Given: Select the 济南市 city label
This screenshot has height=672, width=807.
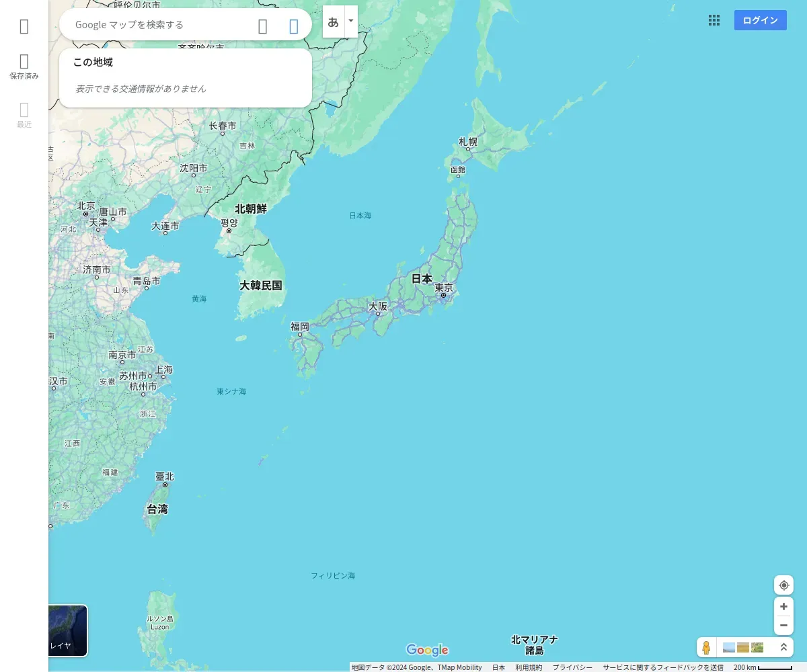Looking at the screenshot, I should click(97, 269).
